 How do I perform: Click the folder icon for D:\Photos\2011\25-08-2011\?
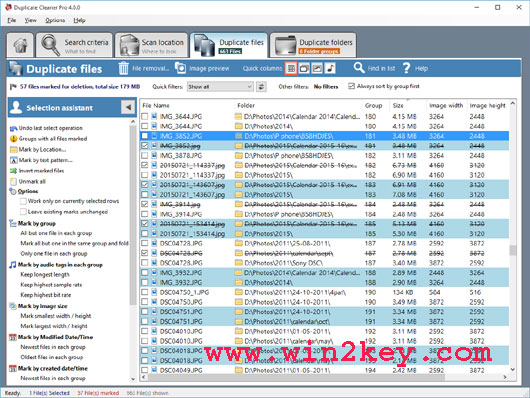tap(239, 243)
